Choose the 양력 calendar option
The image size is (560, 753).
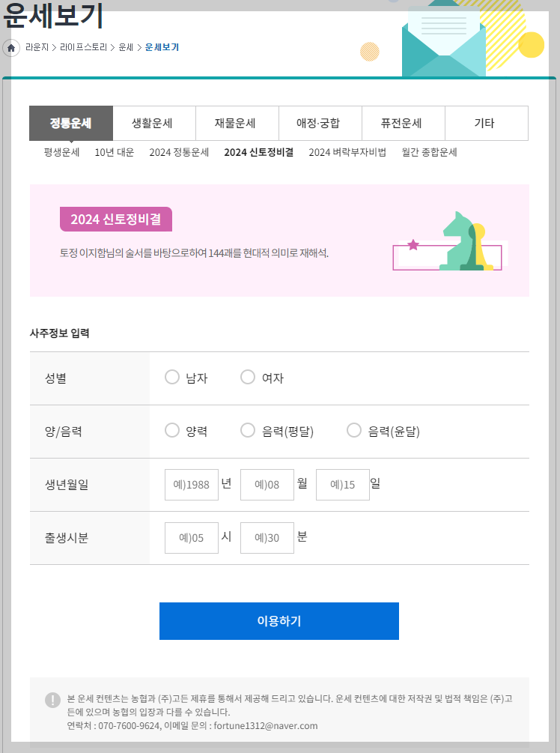coord(171,430)
